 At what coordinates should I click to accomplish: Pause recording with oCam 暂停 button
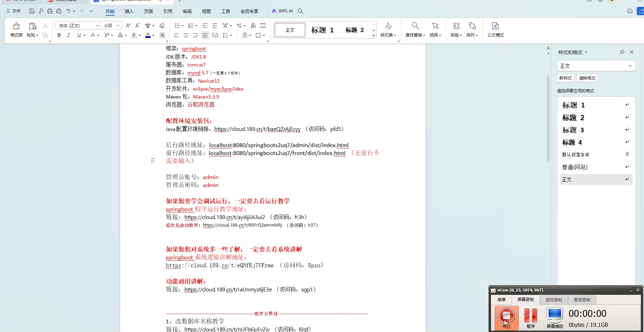point(530,318)
